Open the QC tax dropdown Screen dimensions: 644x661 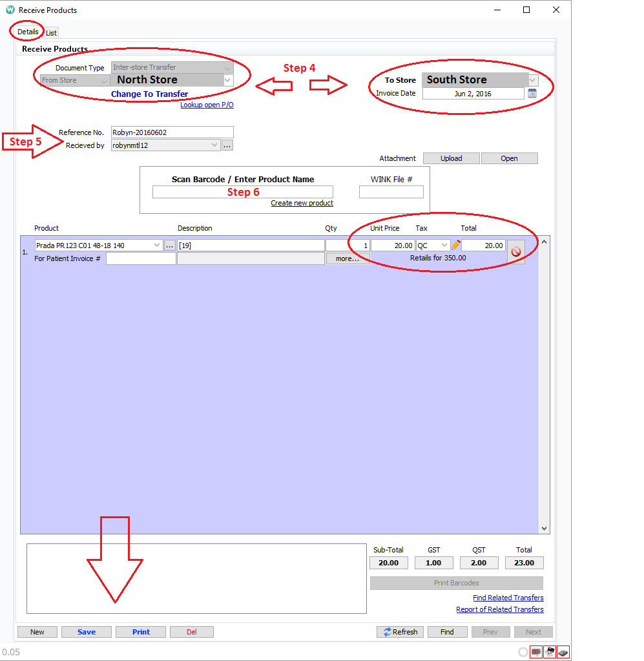(x=444, y=244)
